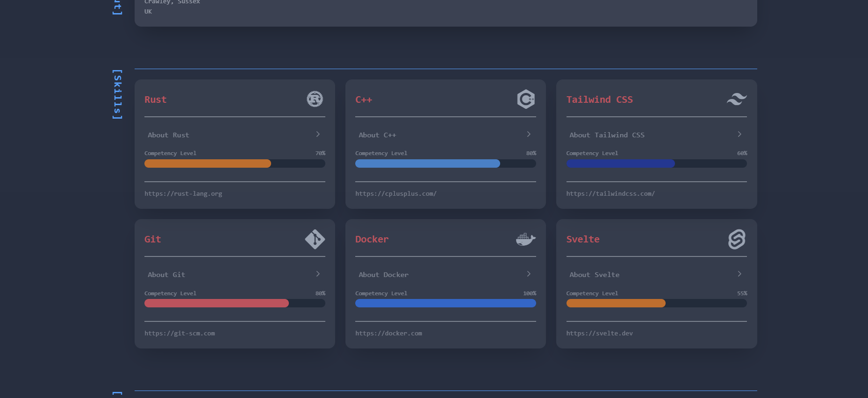Show the About Docker section
Image resolution: width=868 pixels, height=398 pixels.
point(445,275)
